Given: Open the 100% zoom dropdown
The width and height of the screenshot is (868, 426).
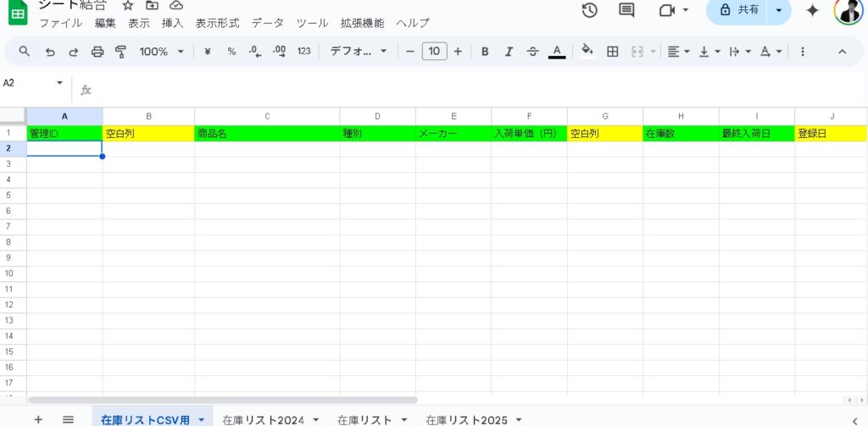Looking at the screenshot, I should click(161, 52).
